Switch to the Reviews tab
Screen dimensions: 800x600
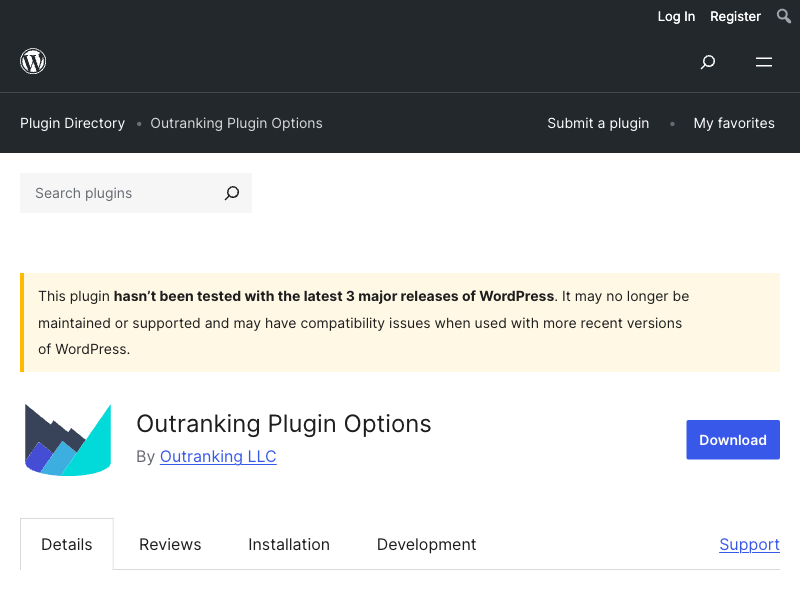point(170,544)
